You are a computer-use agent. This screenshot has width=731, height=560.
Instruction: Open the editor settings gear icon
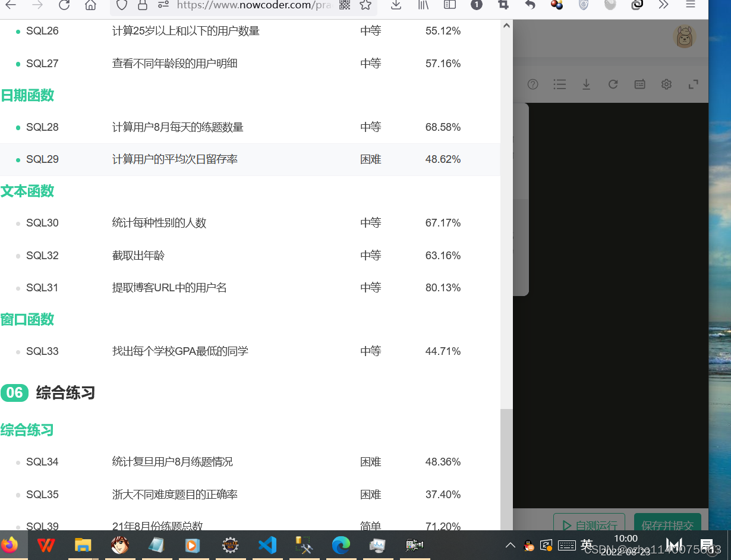point(666,84)
